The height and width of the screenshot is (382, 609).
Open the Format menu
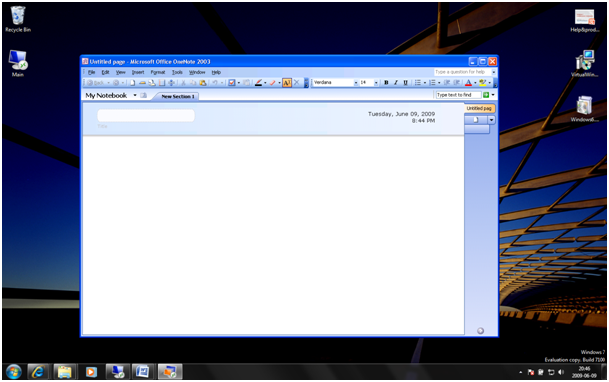pos(158,72)
